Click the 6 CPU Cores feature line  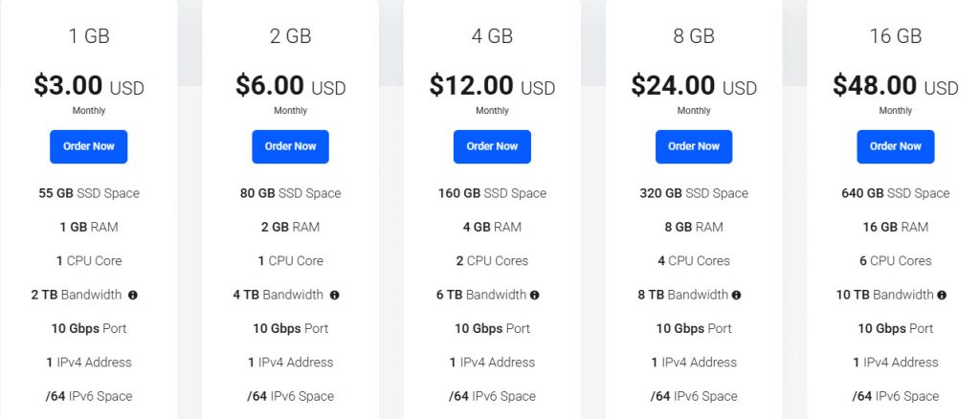pos(895,261)
